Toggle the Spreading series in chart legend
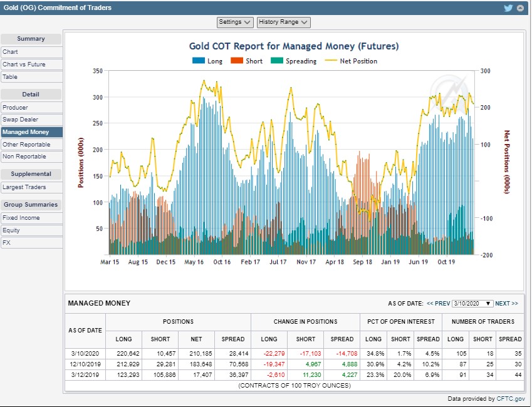Screen dimensions: 532x407 pyautogui.click(x=293, y=61)
